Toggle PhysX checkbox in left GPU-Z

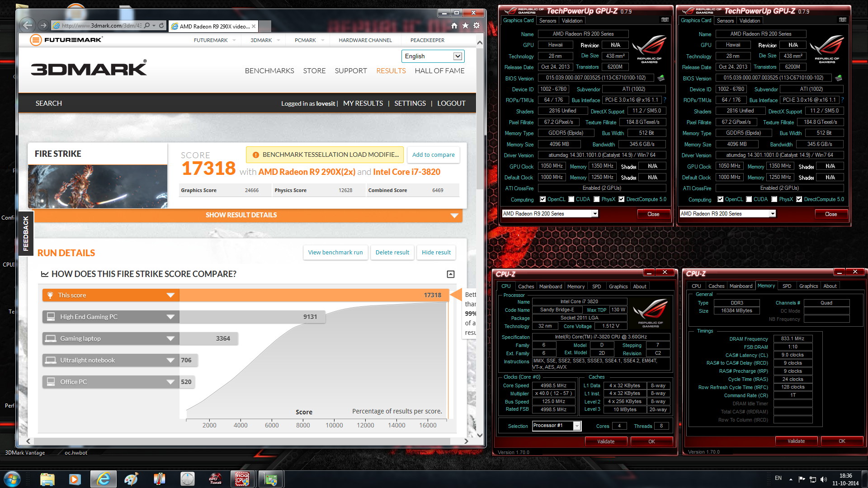click(597, 199)
